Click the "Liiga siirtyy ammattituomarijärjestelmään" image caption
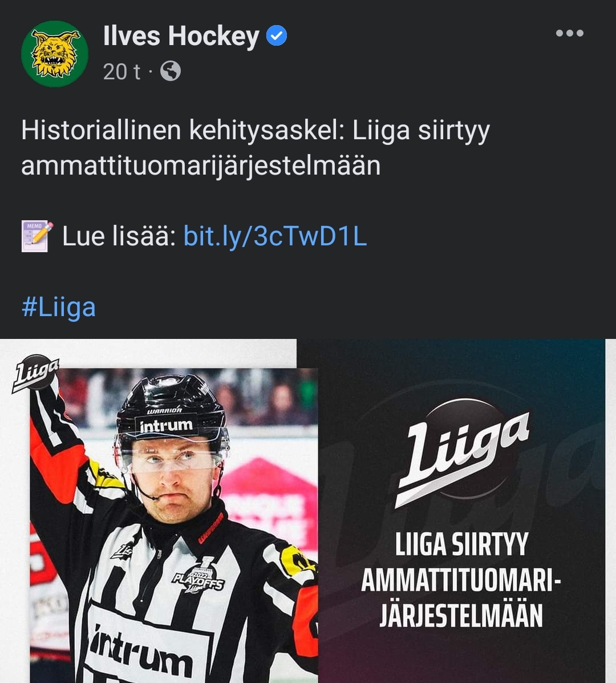Screen dimensions: 616x683 [461, 580]
